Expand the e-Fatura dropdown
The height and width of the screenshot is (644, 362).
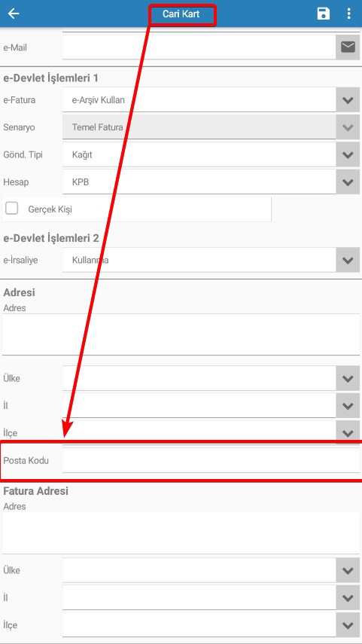(348, 100)
